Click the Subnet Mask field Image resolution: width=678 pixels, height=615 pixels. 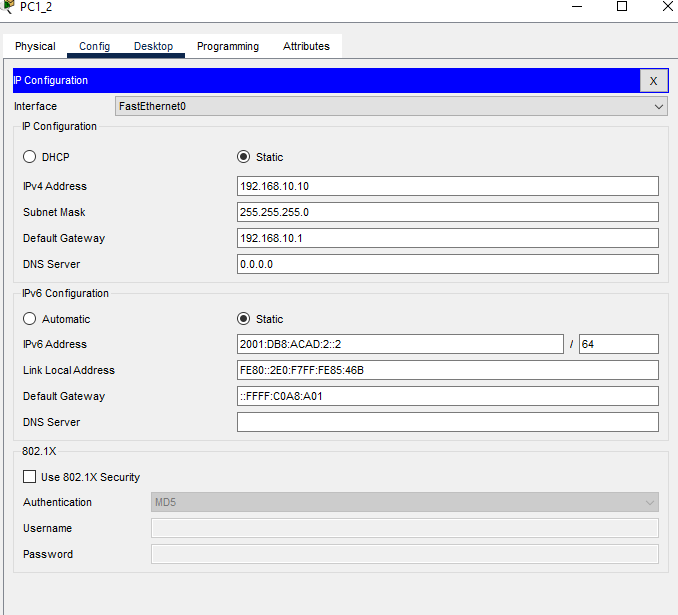[x=447, y=212]
